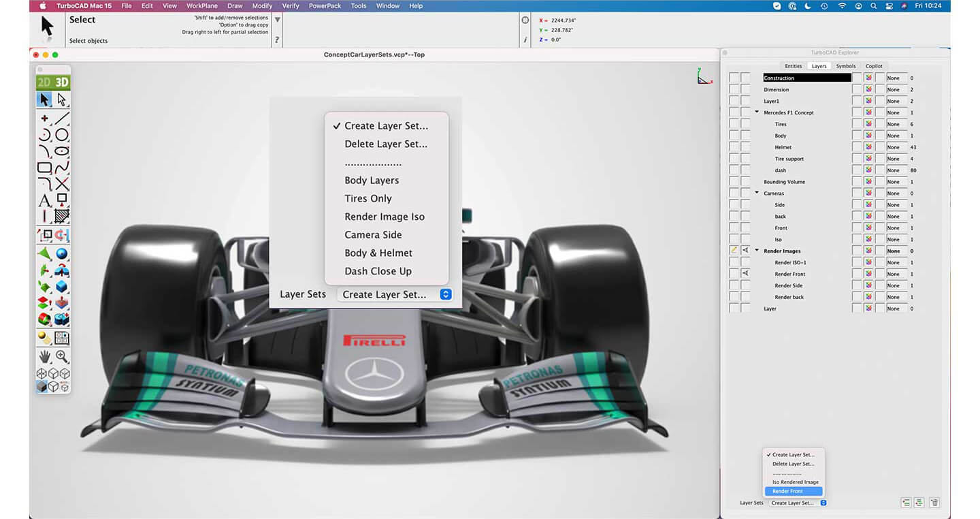Click the info 'i' icon near coordinates
This screenshot has width=980, height=519.
click(525, 40)
